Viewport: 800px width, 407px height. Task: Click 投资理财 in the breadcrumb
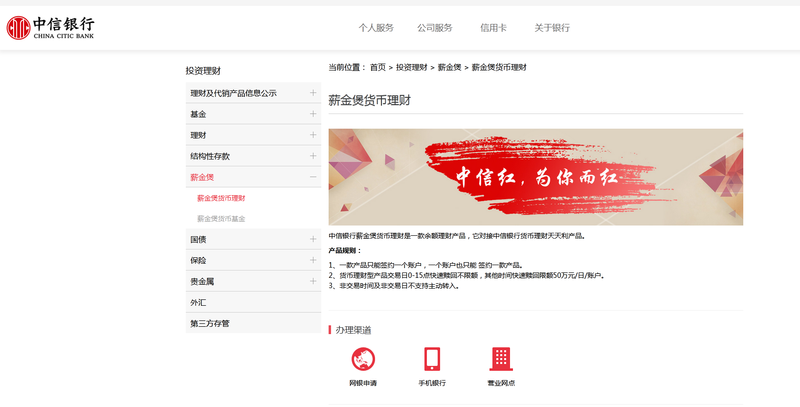[412, 67]
